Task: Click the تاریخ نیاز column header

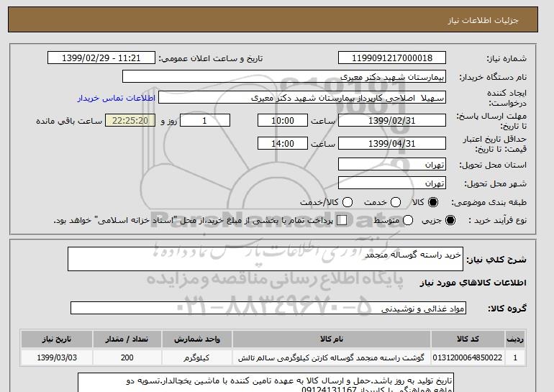Action: [x=57, y=339]
